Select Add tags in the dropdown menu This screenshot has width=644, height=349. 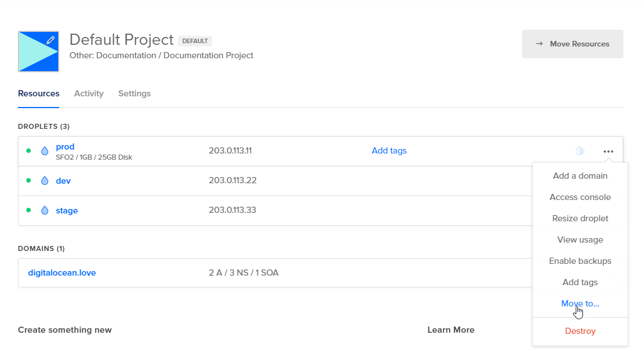coord(580,283)
